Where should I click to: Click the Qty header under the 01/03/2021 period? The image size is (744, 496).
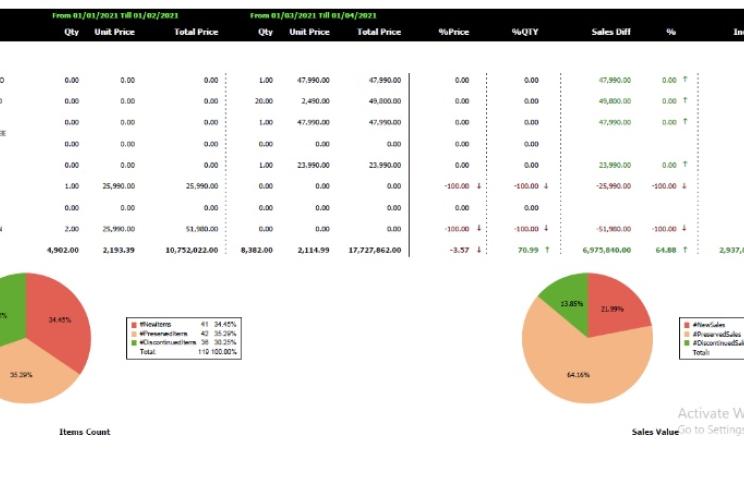click(265, 32)
